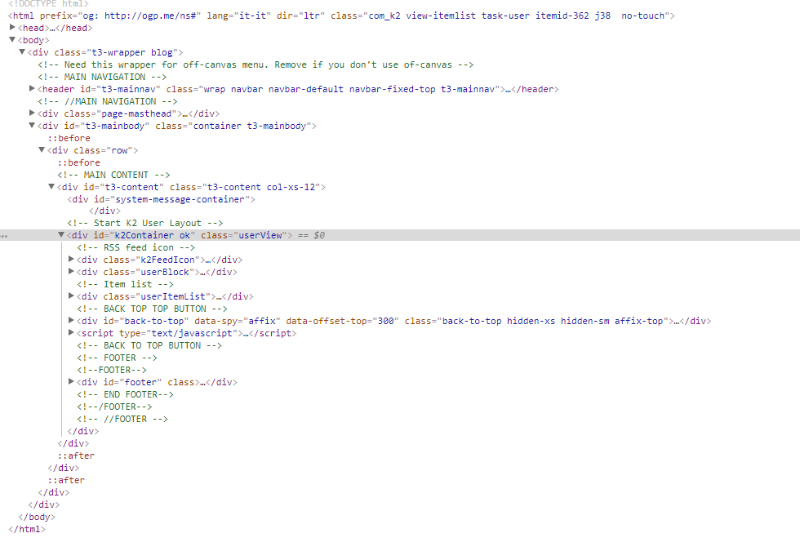Select the 'RSS feed icon' comment
The height and width of the screenshot is (543, 800).
tap(136, 248)
